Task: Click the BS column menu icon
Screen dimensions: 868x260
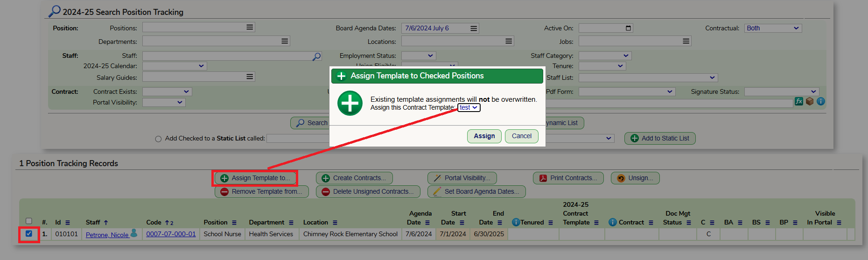Action: pyautogui.click(x=768, y=223)
